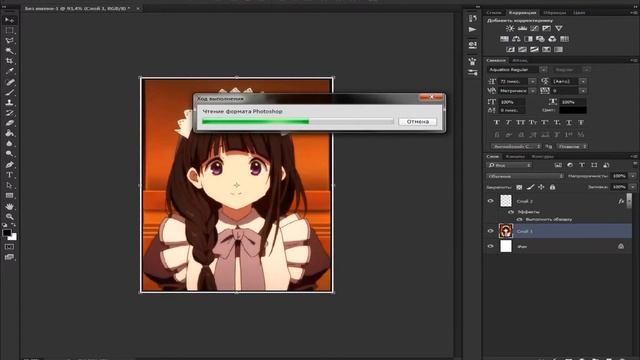Viewport: 640px width, 360px height.
Task: Hide the Слой 2 layer
Action: [x=491, y=201]
